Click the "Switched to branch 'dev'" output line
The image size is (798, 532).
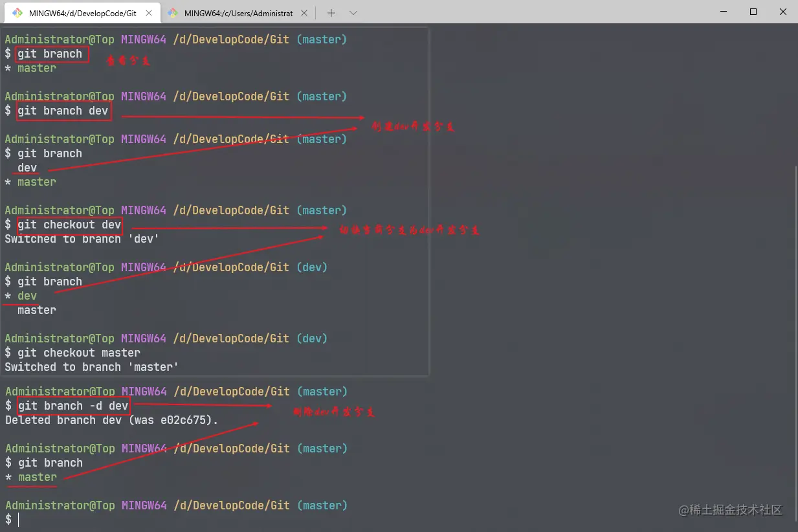tap(82, 239)
